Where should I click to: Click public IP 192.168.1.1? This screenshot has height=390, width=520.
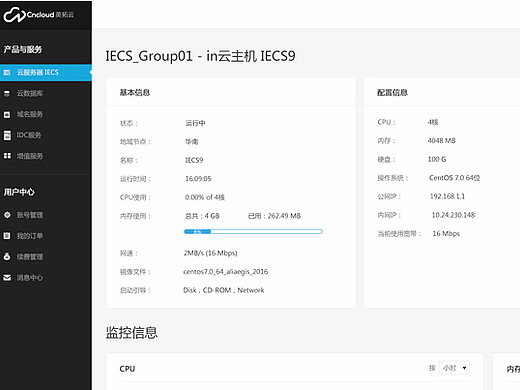pos(447,196)
